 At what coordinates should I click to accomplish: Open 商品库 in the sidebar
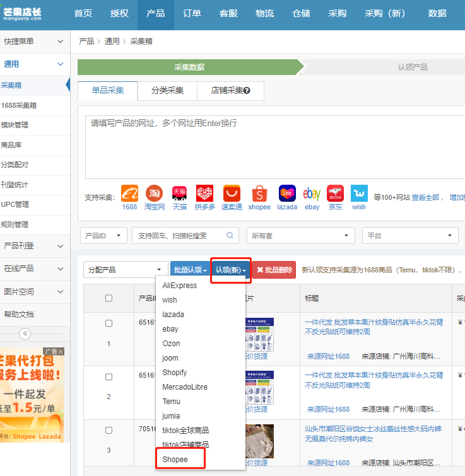(35, 145)
